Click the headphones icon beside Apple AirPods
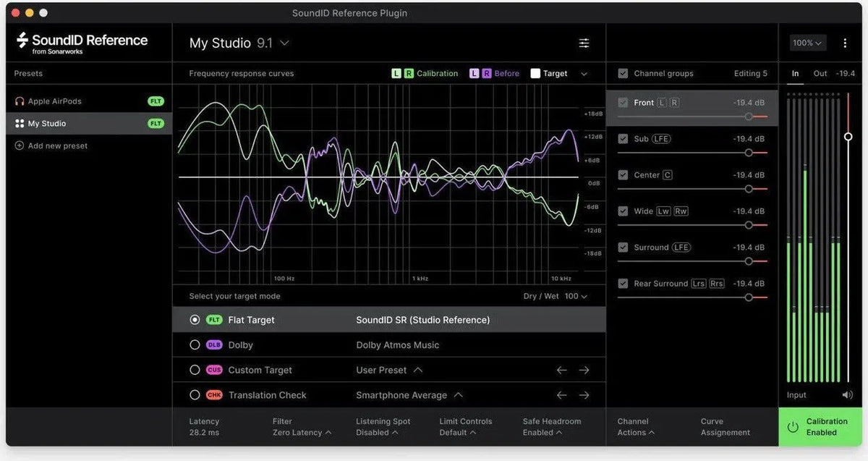This screenshot has width=868, height=461. pos(19,101)
